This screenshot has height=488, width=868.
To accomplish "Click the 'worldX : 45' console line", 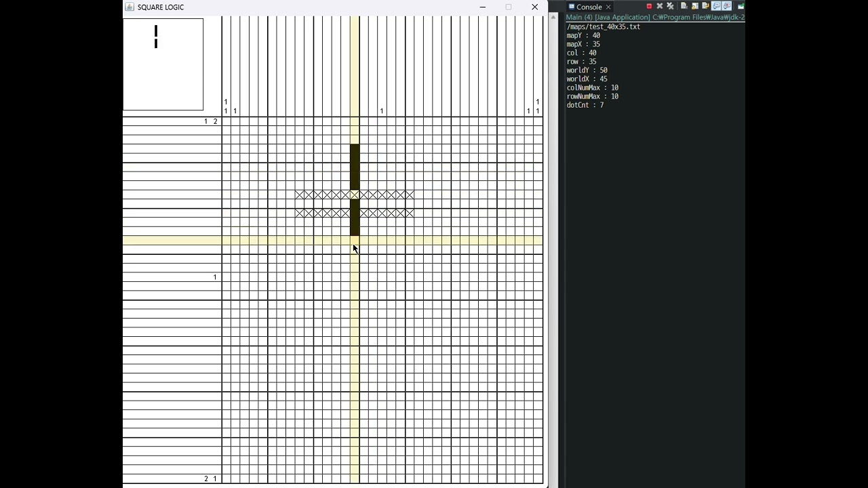I will tap(587, 79).
